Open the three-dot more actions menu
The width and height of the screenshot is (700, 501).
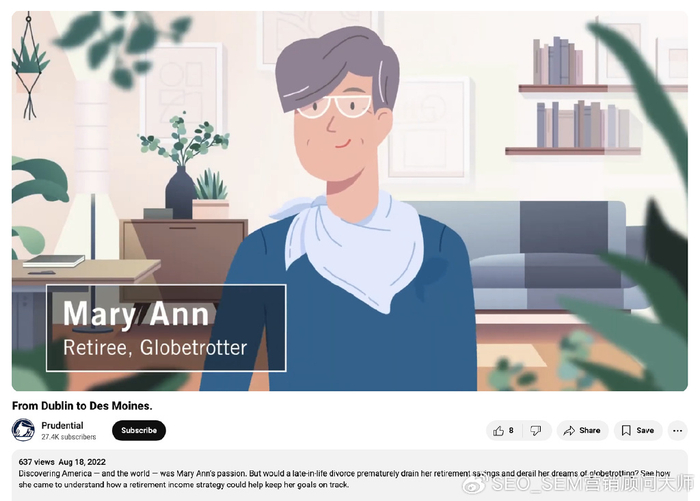[677, 430]
